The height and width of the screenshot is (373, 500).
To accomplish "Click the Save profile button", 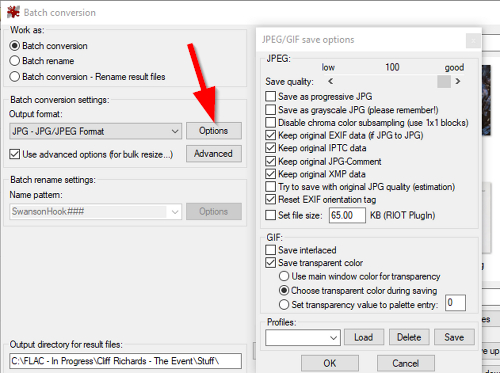I will point(454,337).
